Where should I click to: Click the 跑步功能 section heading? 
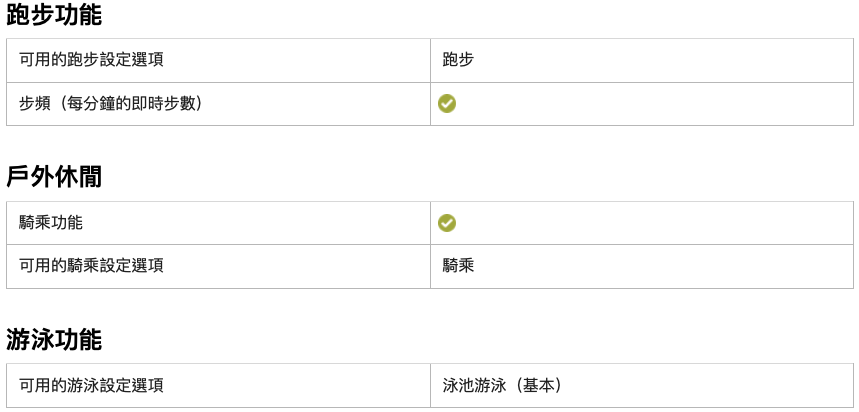(x=54, y=15)
